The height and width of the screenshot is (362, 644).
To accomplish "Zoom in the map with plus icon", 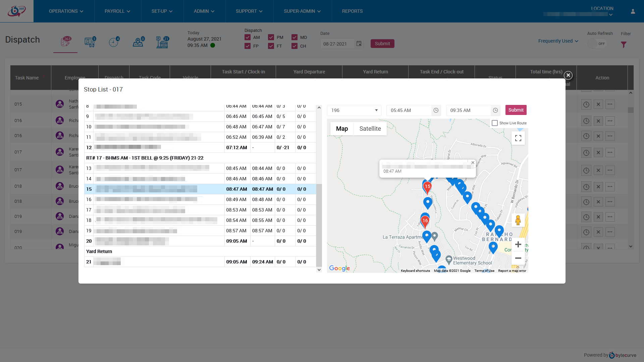I will pos(518,244).
